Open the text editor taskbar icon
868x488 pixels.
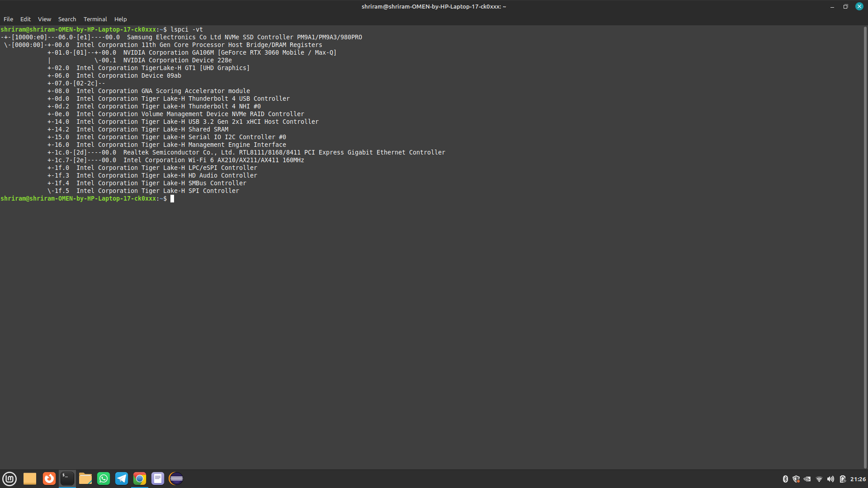(x=158, y=479)
